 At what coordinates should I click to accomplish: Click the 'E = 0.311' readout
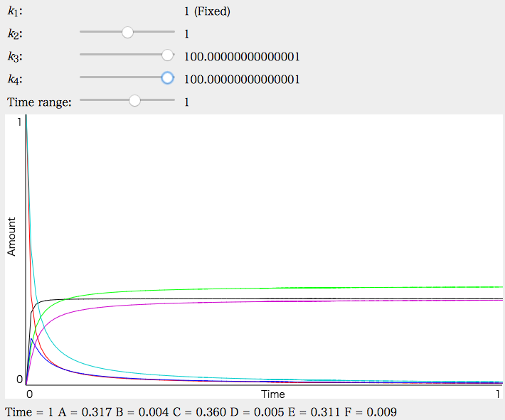(x=314, y=412)
